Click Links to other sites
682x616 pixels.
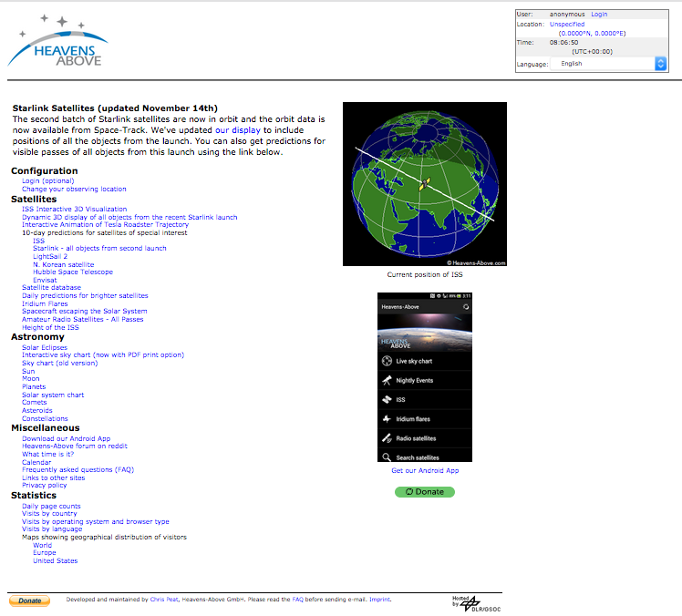pos(54,478)
